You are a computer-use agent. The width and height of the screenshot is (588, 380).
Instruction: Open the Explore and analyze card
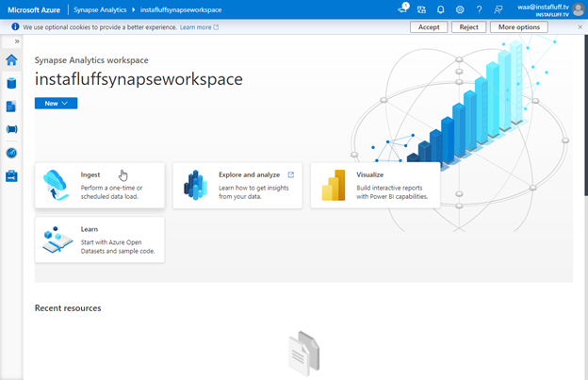tap(237, 186)
